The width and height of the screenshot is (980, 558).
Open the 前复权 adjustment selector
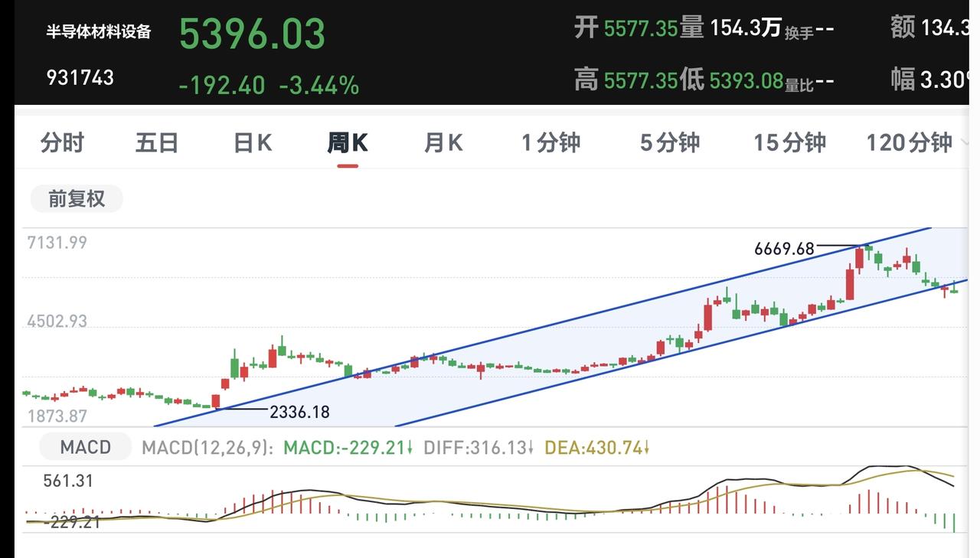(x=77, y=199)
